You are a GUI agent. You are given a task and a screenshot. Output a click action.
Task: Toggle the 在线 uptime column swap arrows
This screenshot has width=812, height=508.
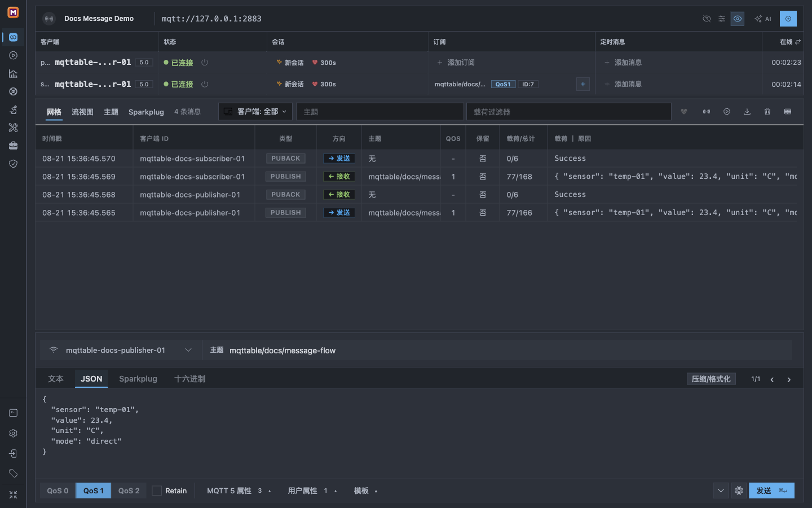(798, 42)
